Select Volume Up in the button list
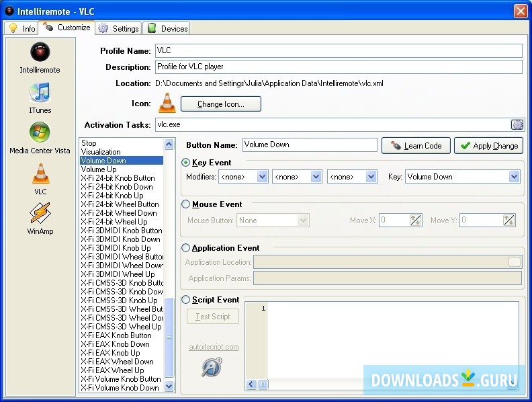Screen dimensions: 532x402 (x=122, y=169)
